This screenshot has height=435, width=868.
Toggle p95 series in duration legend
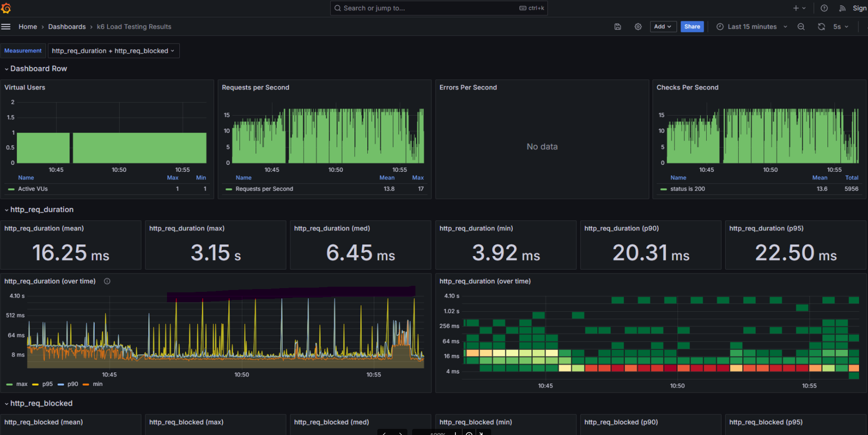click(x=48, y=384)
